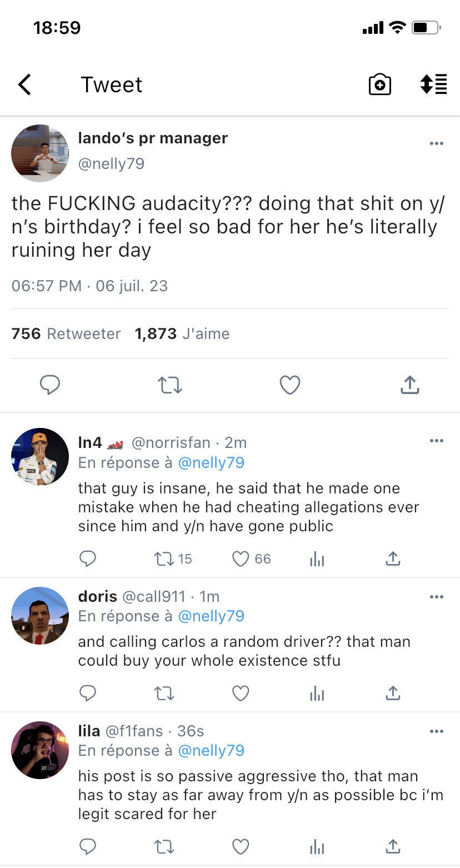Viewport: 460px width, 868px height.
Task: Share the main tweet by lando's pr manager
Action: (x=409, y=385)
